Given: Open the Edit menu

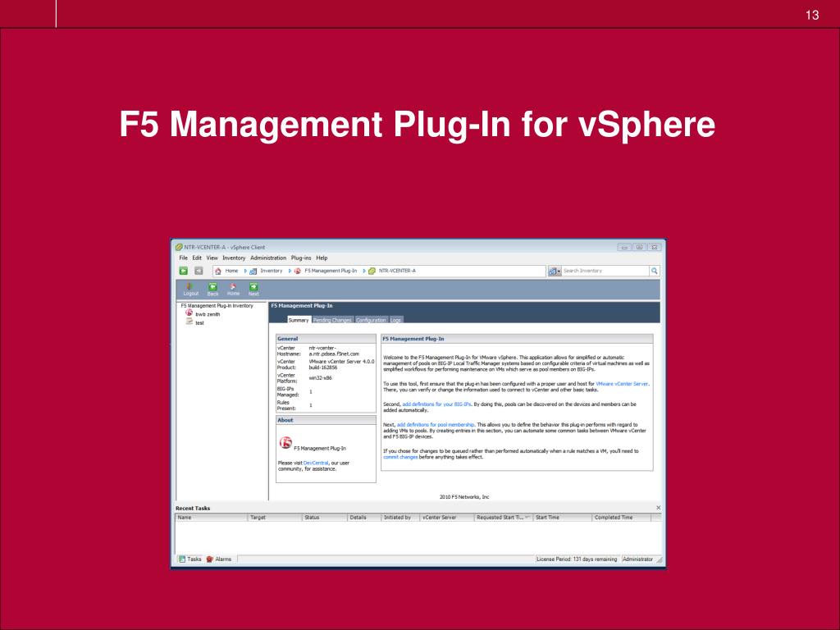Looking at the screenshot, I should click(x=197, y=258).
